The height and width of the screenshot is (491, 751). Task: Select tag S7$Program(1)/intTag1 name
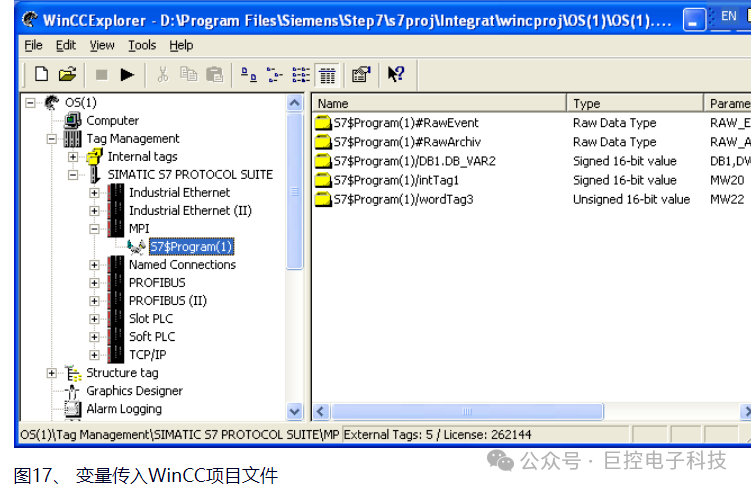(x=396, y=181)
